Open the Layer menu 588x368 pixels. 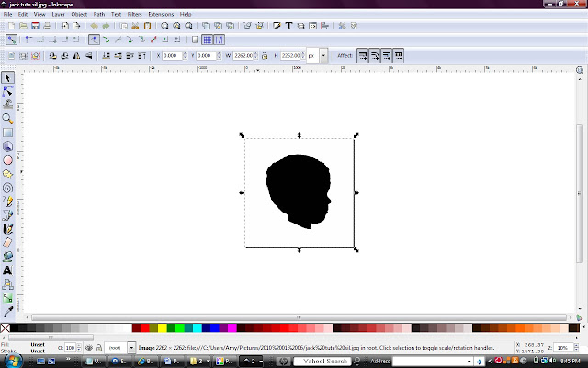pos(58,15)
